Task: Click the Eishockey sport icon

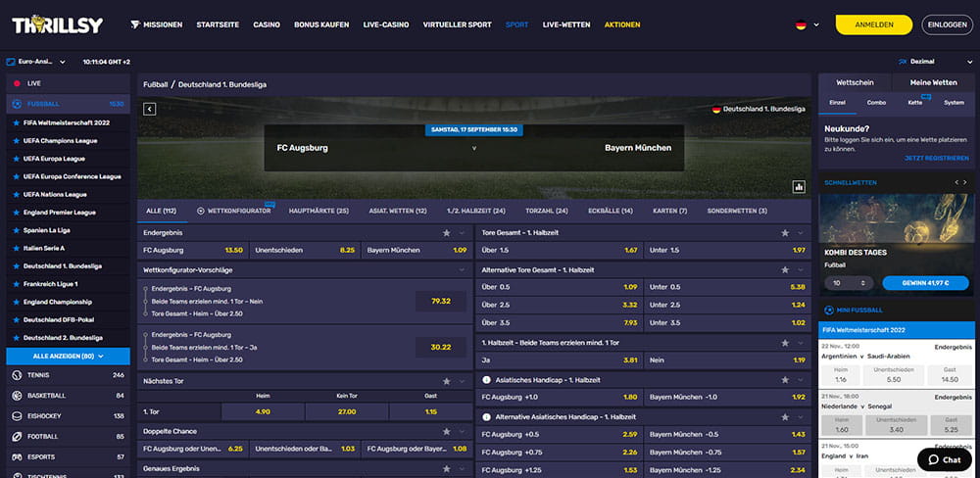Action: coord(17,415)
